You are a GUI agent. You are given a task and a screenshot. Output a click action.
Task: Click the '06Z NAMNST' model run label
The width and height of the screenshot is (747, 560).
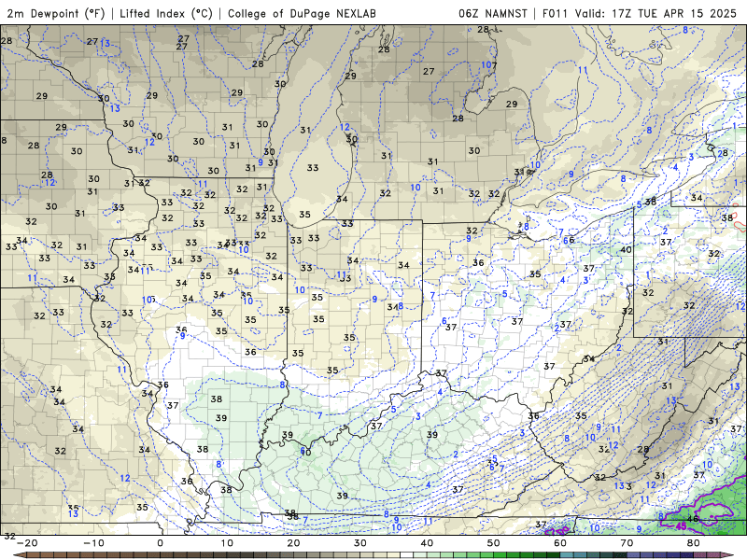493,13
